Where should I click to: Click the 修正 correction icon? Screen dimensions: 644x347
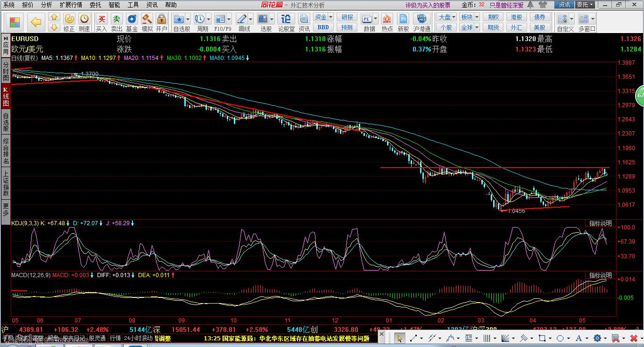coord(69,19)
